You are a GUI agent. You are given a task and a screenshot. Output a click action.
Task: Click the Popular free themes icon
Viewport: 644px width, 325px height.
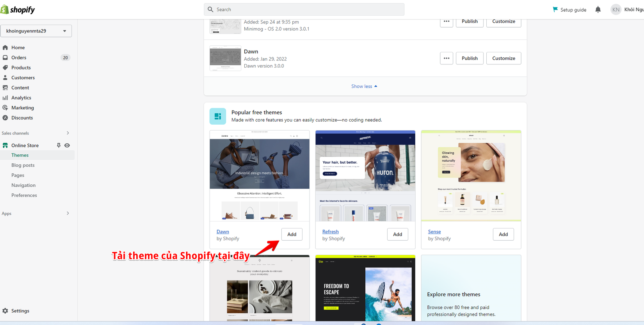(218, 116)
